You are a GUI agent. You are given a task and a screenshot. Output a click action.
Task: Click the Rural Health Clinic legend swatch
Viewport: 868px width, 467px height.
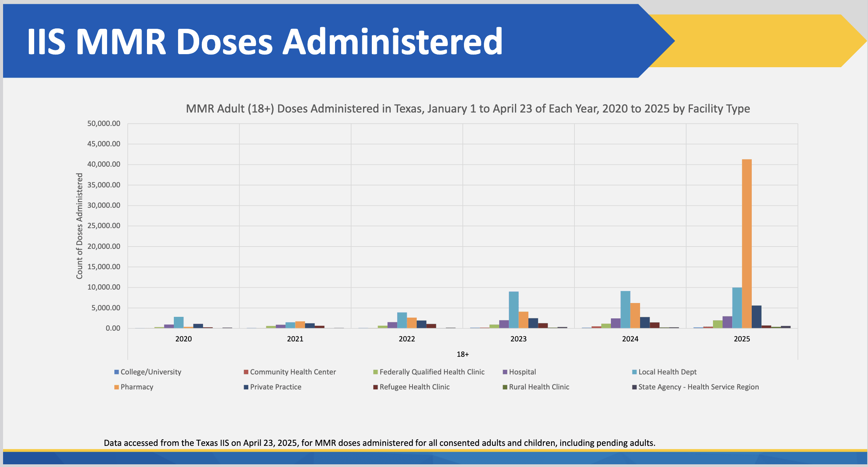pos(505,387)
